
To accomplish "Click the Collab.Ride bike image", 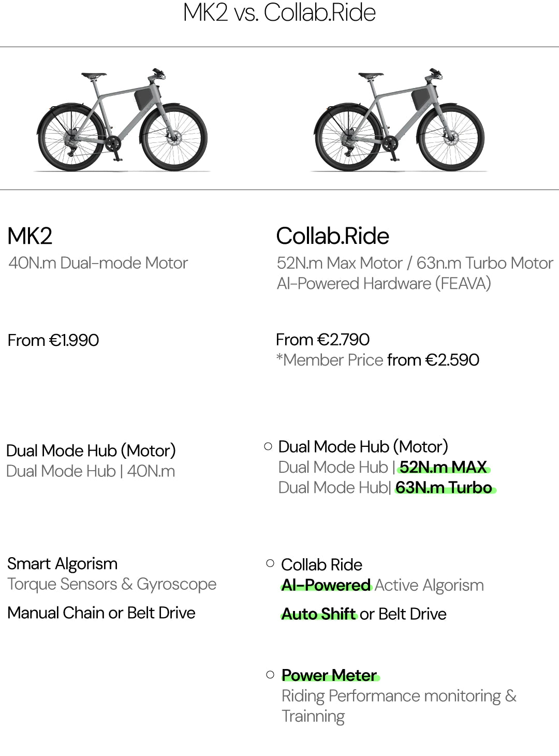I will [x=399, y=120].
